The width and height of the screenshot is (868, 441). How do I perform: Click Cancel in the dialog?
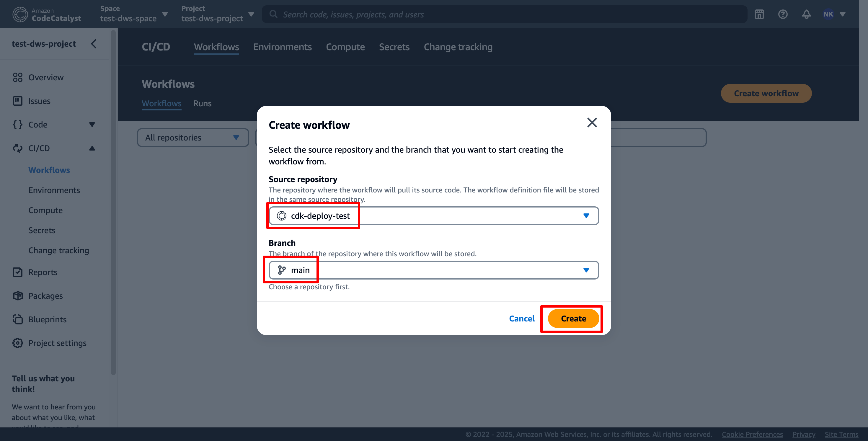tap(522, 318)
